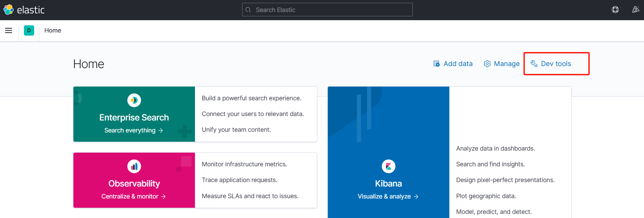Click Search everything link
The width and height of the screenshot is (644, 218).
click(x=134, y=130)
